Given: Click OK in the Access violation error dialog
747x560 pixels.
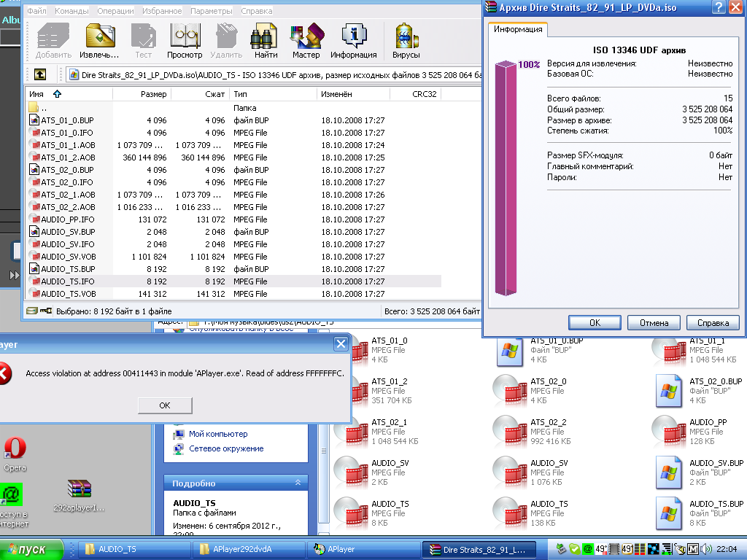Looking at the screenshot, I should click(165, 405).
